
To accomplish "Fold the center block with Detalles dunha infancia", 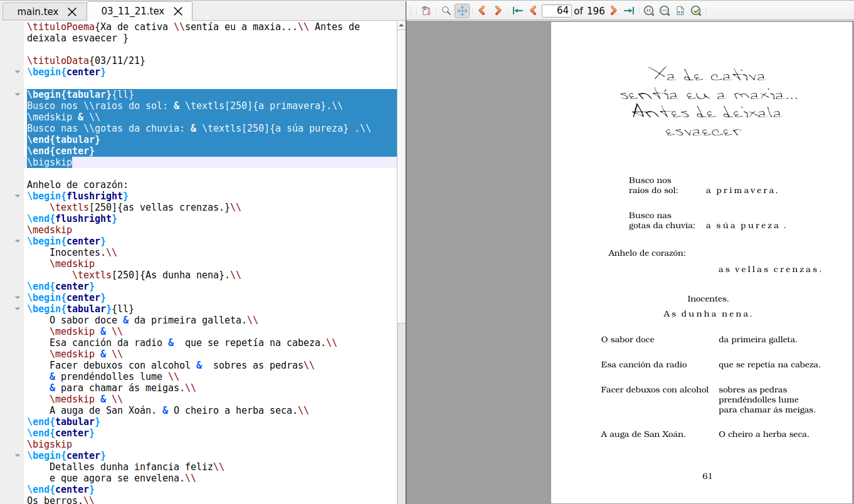I will click(18, 456).
